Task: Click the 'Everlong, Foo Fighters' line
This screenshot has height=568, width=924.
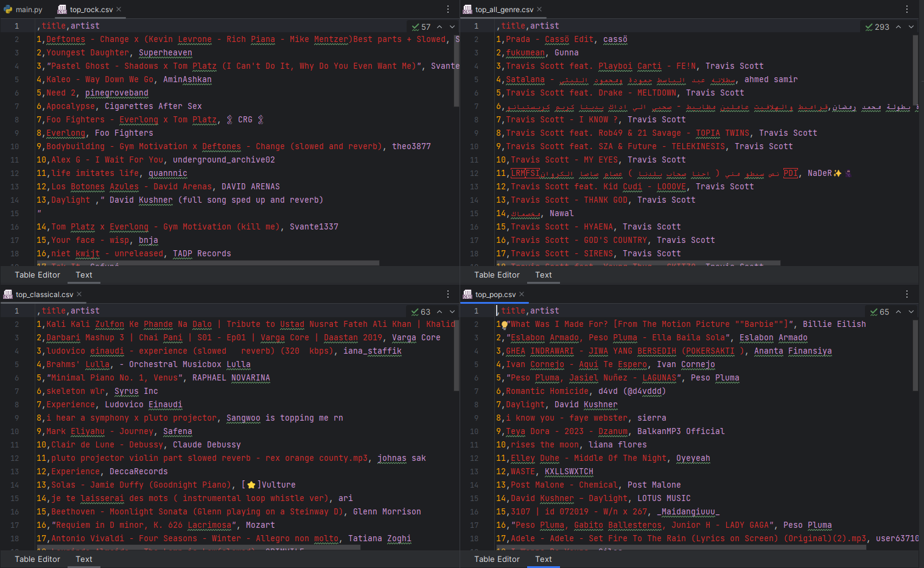Action: [x=95, y=133]
